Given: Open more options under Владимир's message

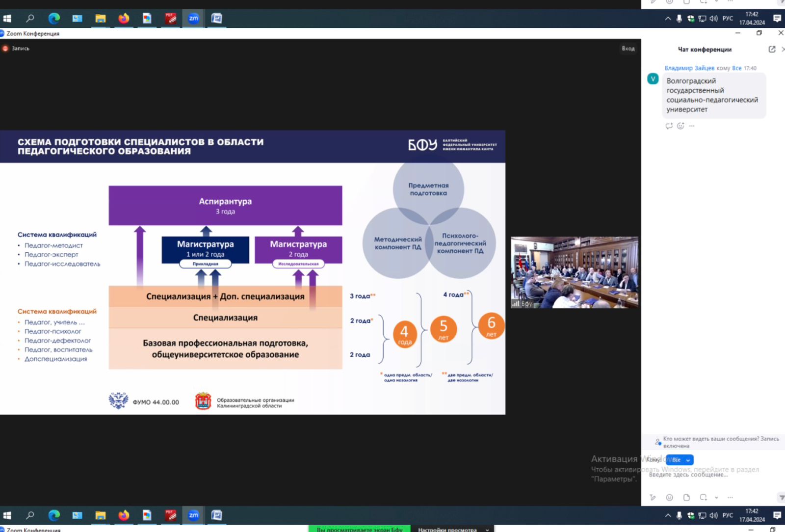Looking at the screenshot, I should tap(692, 126).
